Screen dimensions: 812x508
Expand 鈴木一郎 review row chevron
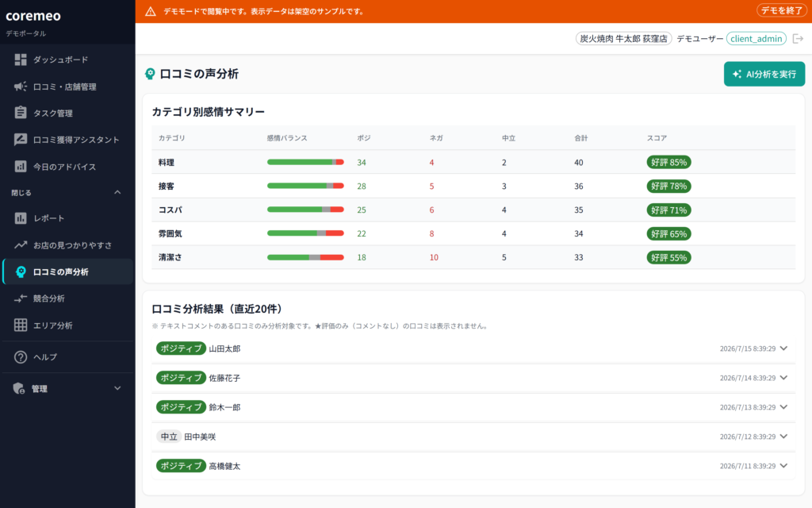pos(784,407)
